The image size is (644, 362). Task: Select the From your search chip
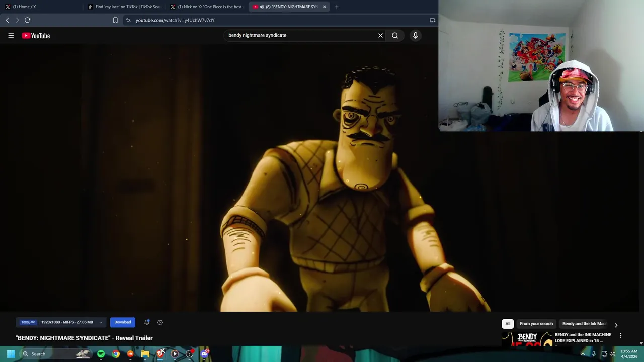click(x=536, y=324)
